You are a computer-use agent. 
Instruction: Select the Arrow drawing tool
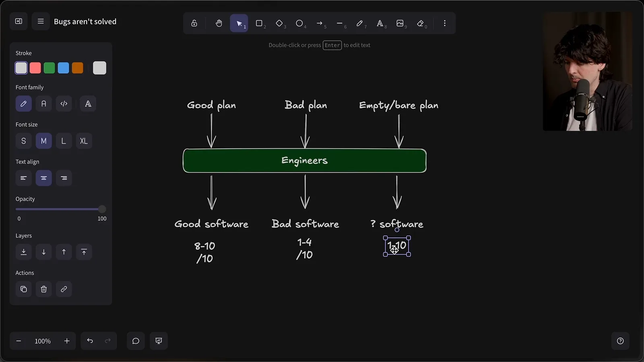coord(320,23)
